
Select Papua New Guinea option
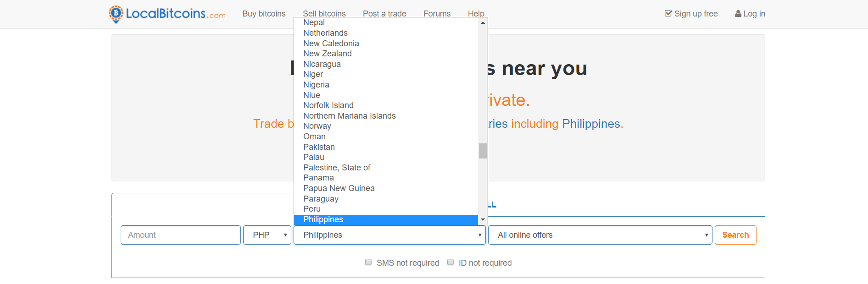(339, 188)
